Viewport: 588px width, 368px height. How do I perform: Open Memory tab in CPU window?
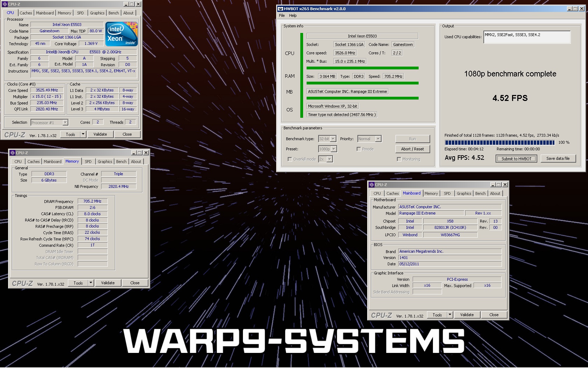tap(64, 13)
